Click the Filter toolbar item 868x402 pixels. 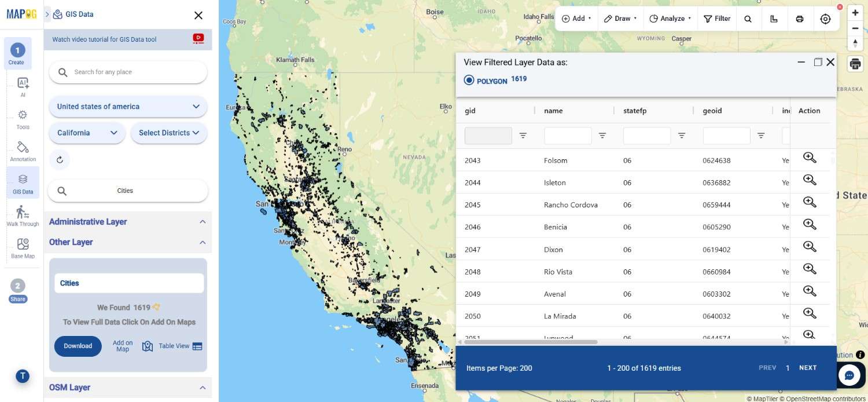717,19
